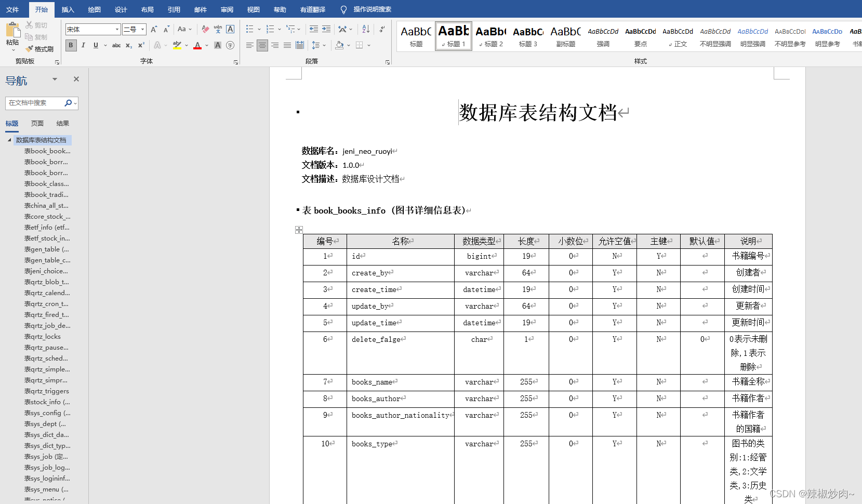Open navigation pane options dropdown arrow
Image resolution: width=862 pixels, height=504 pixels.
click(55, 79)
